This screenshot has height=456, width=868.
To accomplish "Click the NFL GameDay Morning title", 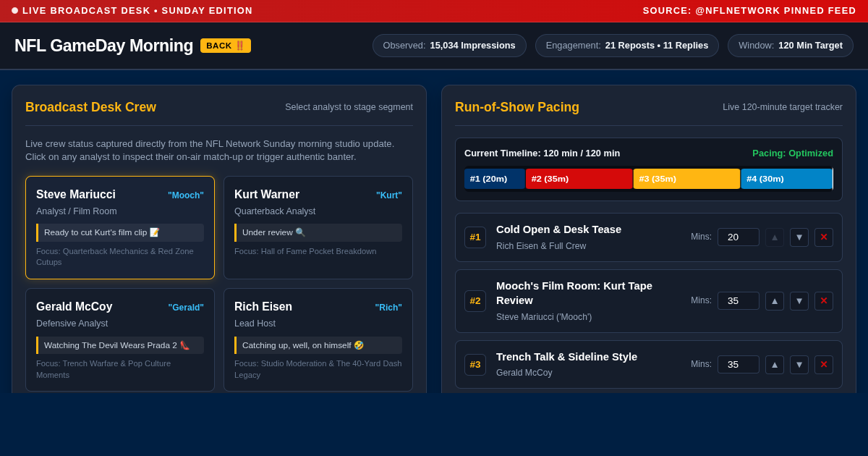I will point(104,46).
